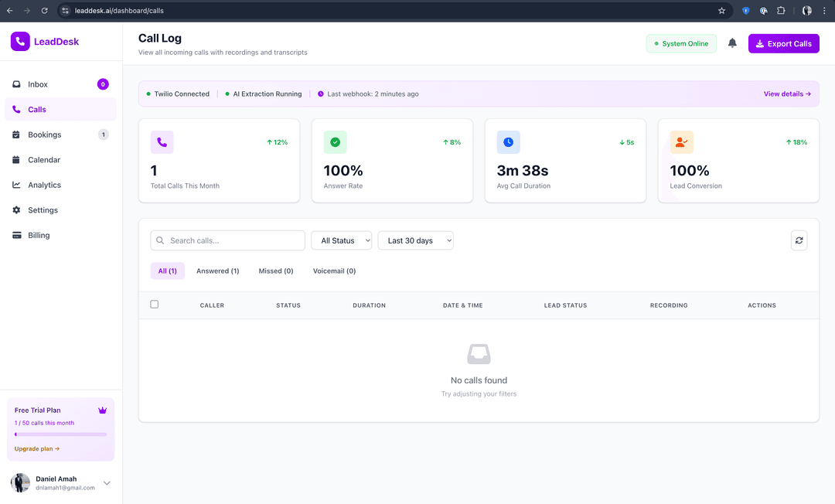The image size is (835, 504).
Task: Click the green checkmark Answer Rate icon
Action: coord(335,142)
